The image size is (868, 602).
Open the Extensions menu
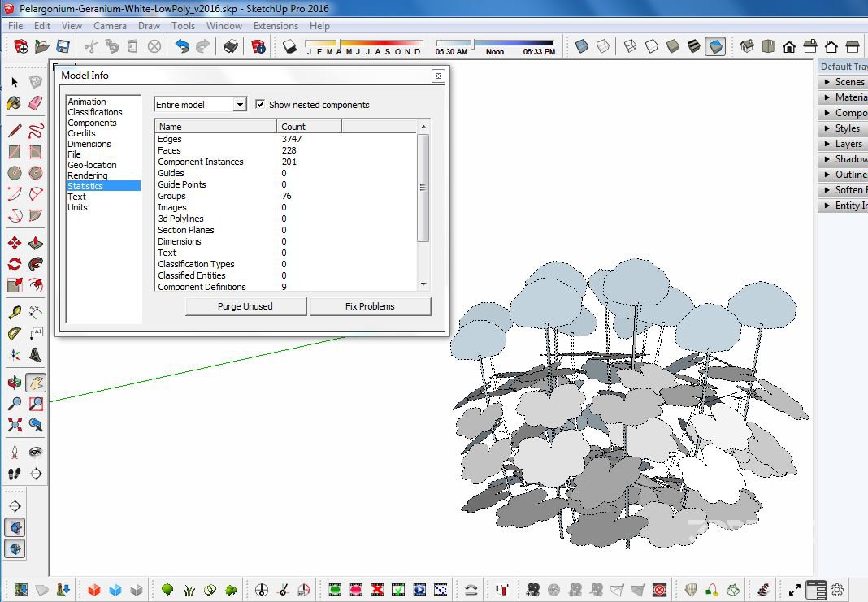pos(276,26)
